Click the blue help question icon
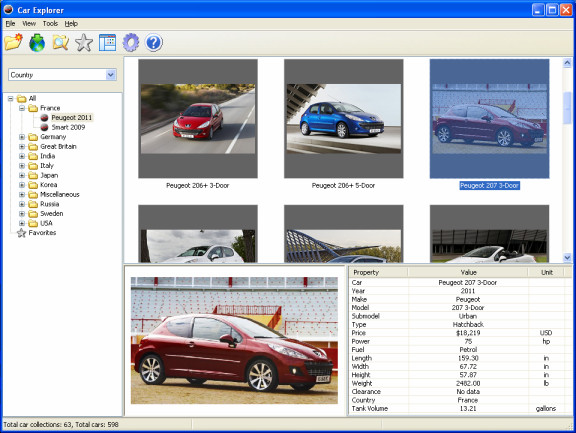576x433 pixels. (x=154, y=43)
